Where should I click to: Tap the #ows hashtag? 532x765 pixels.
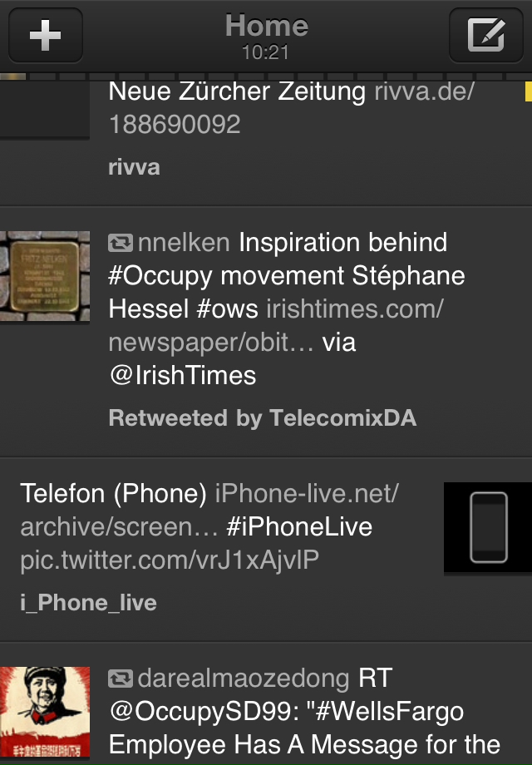[227, 309]
